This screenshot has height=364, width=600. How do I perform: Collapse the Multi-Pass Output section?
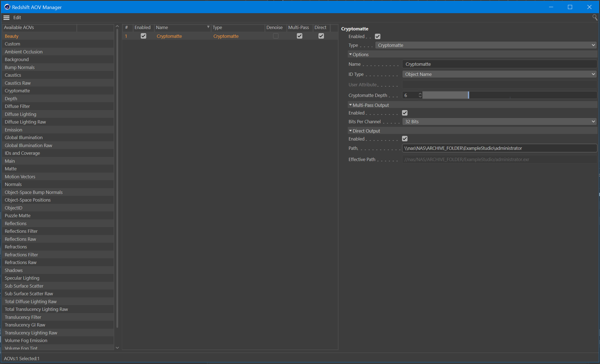point(350,105)
